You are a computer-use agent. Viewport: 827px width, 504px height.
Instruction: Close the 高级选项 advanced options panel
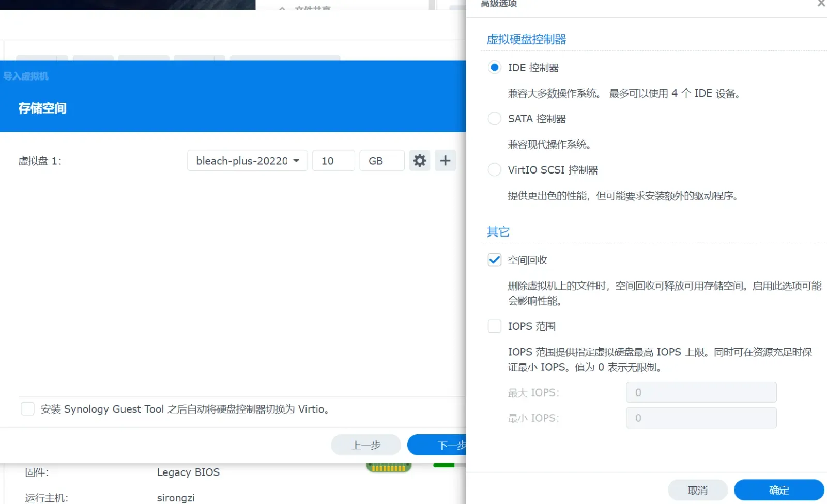coord(821,3)
